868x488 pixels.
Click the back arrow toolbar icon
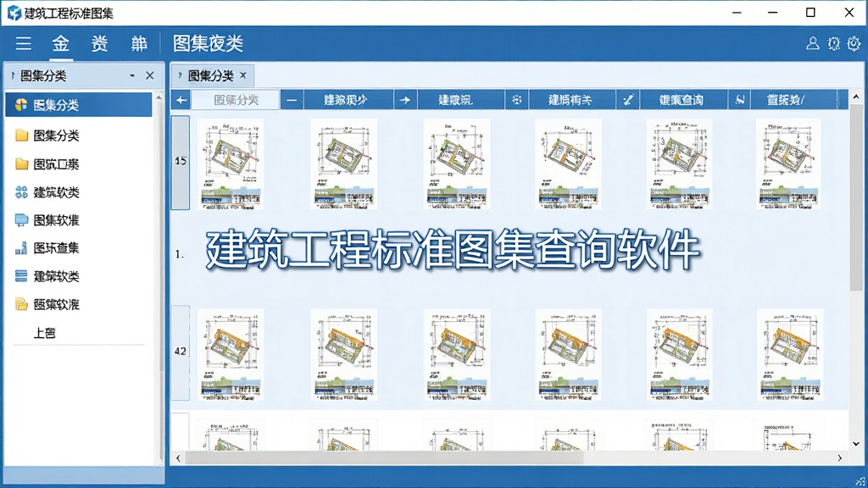[x=181, y=100]
